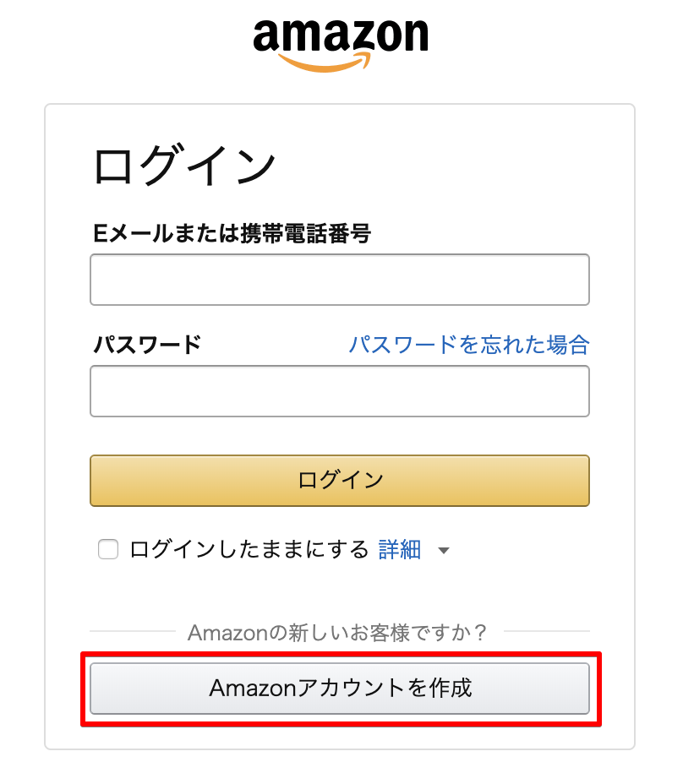Tick the ログインしたままにする checkbox
This screenshot has width=683, height=784.
point(108,549)
